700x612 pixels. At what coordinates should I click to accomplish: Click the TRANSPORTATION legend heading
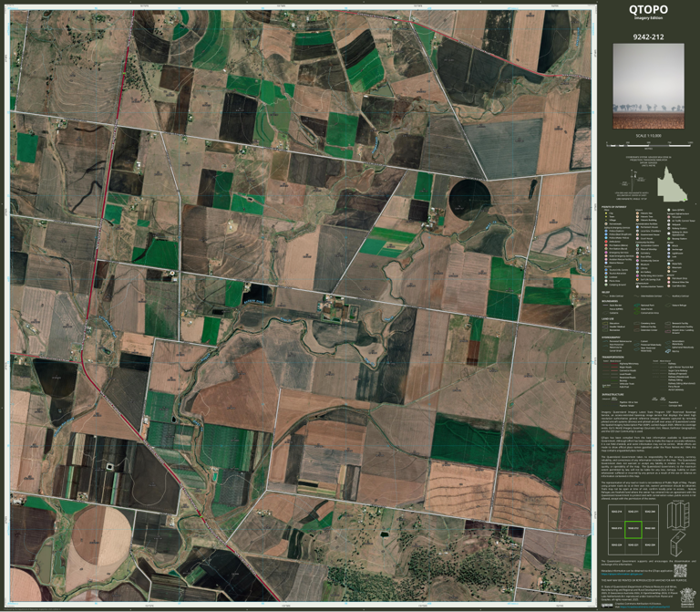[x=612, y=357]
